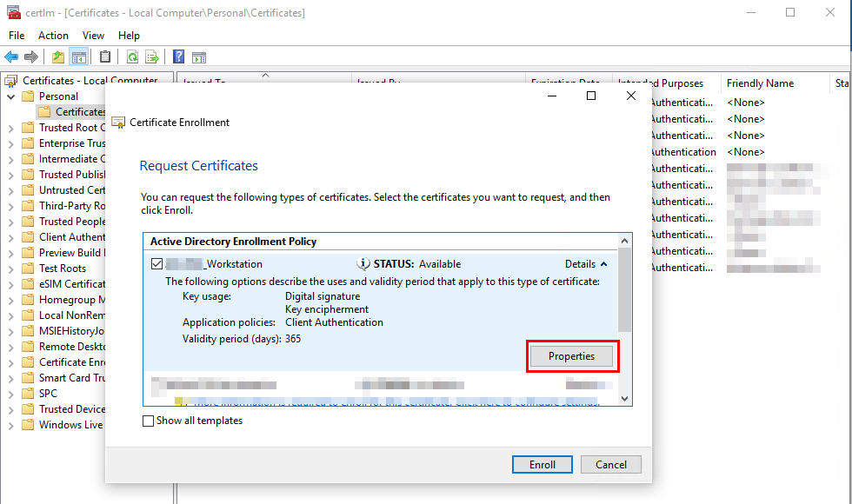Toggle the Show/Hide Console Tree icon
Image resolution: width=852 pixels, height=504 pixels.
(78, 57)
